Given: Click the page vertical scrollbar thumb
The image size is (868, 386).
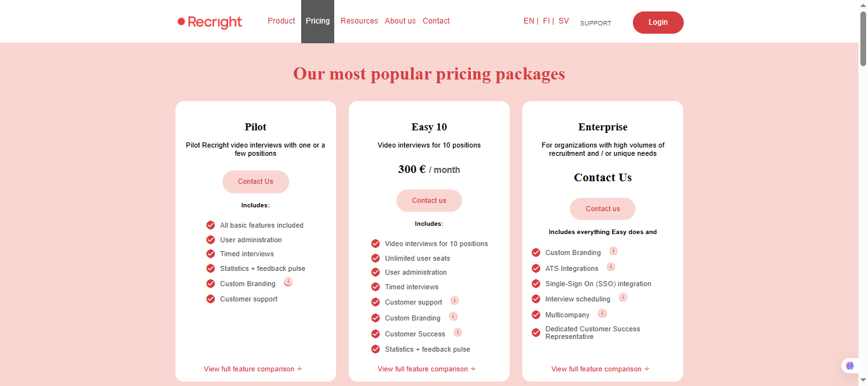Looking at the screenshot, I should (863, 38).
